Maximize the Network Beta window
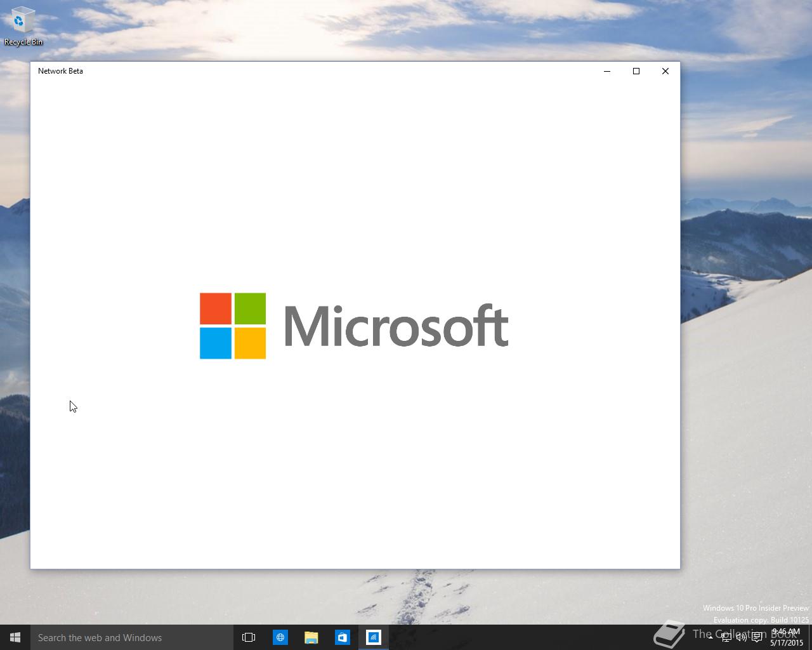 tap(636, 71)
